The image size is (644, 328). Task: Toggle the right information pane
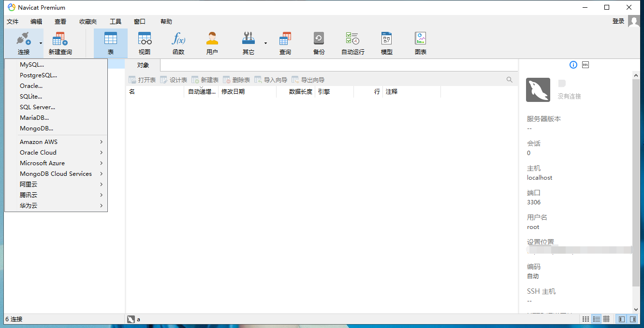click(x=632, y=319)
